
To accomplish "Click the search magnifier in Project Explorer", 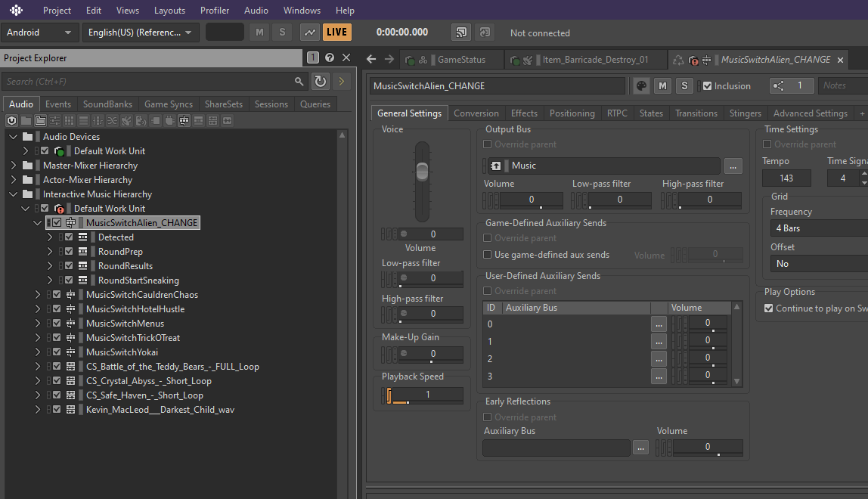I will click(300, 81).
